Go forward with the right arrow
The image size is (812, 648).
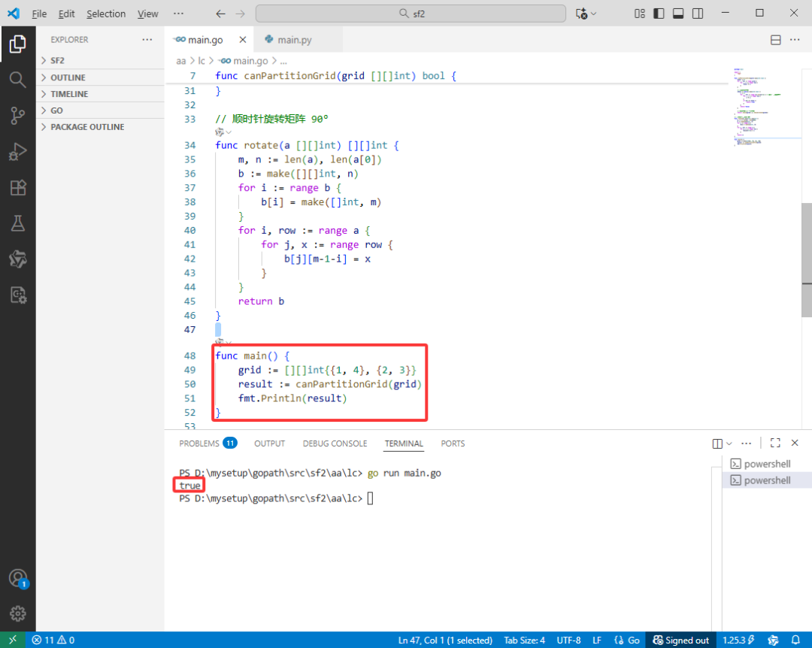[x=241, y=14]
